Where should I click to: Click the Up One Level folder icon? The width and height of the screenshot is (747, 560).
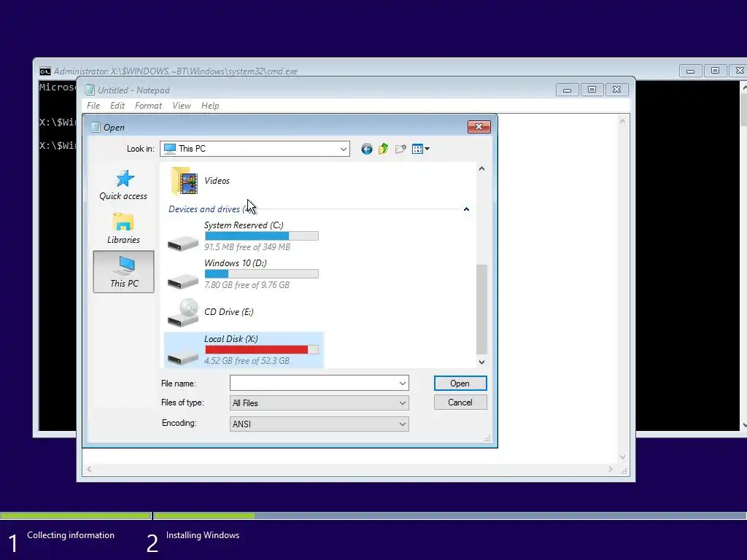pos(384,149)
